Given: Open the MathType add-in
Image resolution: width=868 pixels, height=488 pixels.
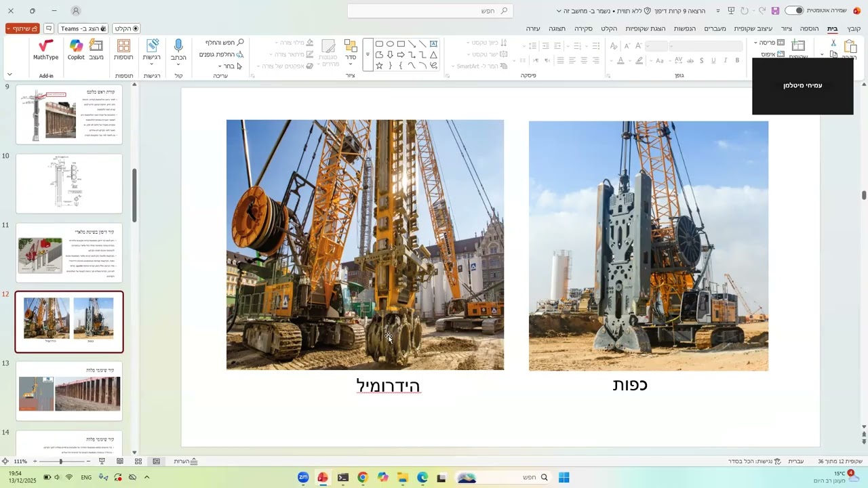Looking at the screenshot, I should click(x=46, y=49).
